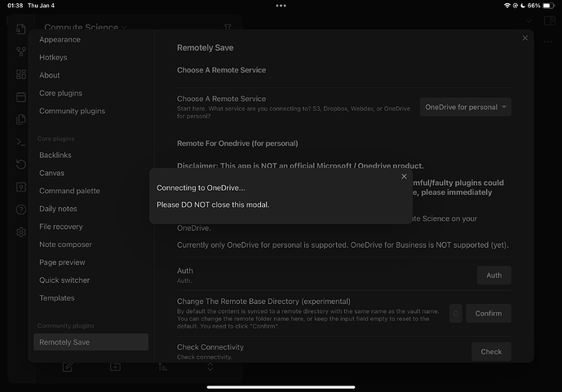Image resolution: width=562 pixels, height=392 pixels.
Task: Click the Auth button
Action: [x=494, y=275]
